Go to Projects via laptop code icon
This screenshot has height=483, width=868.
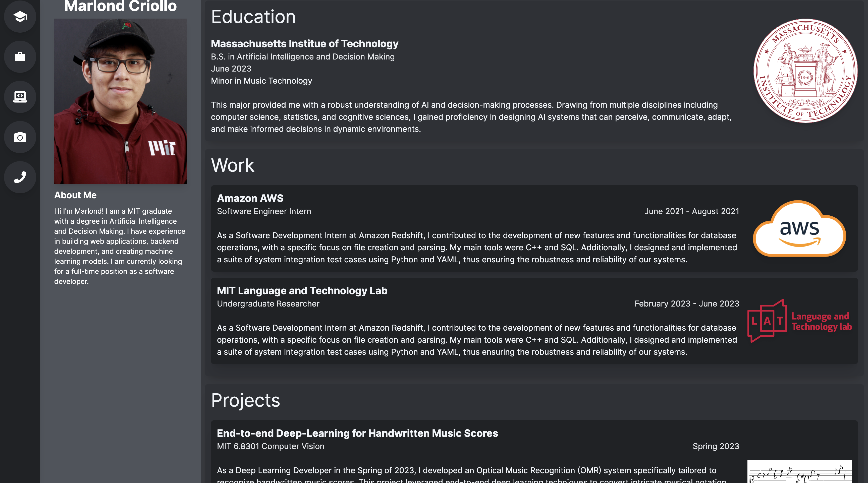20,97
